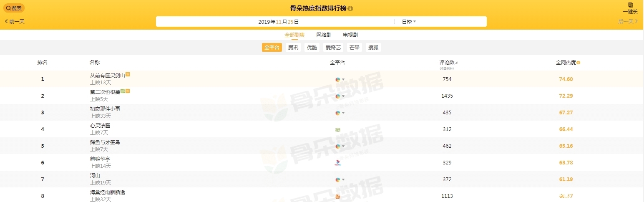This screenshot has width=644, height=202.
Task: Select the 搜狐 platform filter
Action: point(373,48)
